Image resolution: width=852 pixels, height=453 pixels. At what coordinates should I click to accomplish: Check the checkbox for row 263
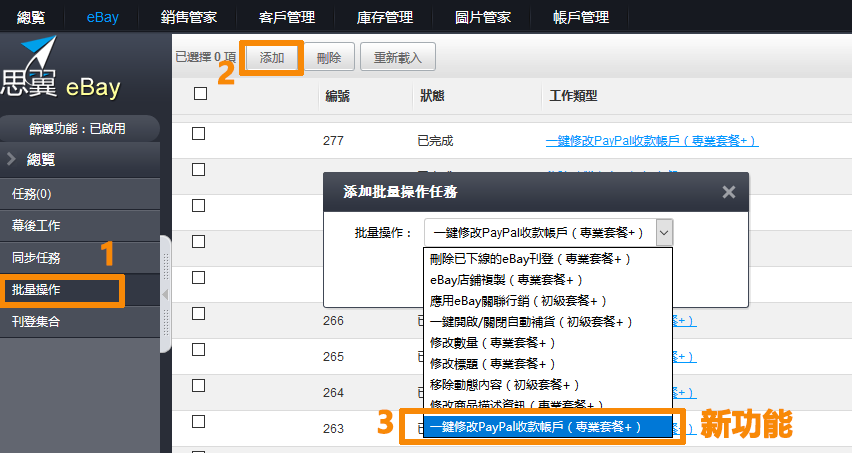click(199, 421)
